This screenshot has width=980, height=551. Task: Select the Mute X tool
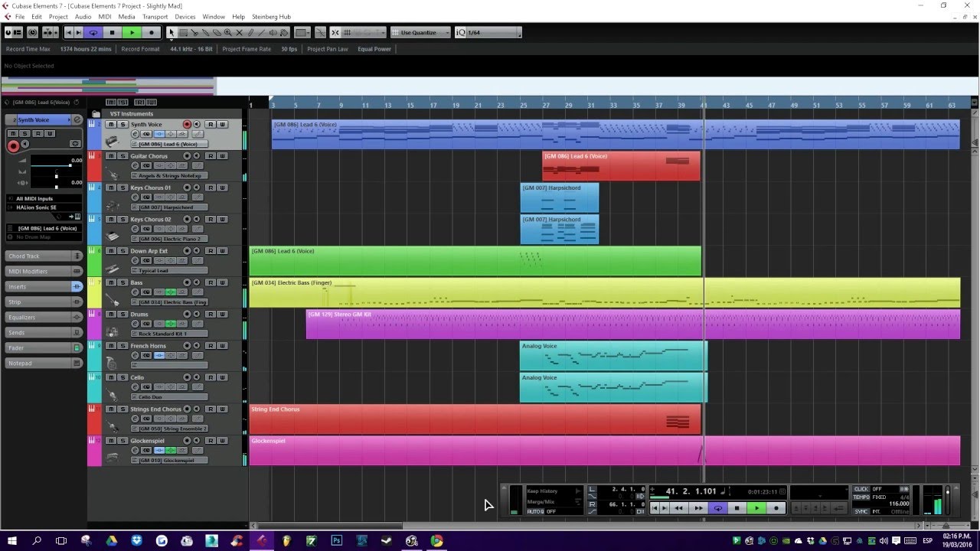pyautogui.click(x=240, y=33)
